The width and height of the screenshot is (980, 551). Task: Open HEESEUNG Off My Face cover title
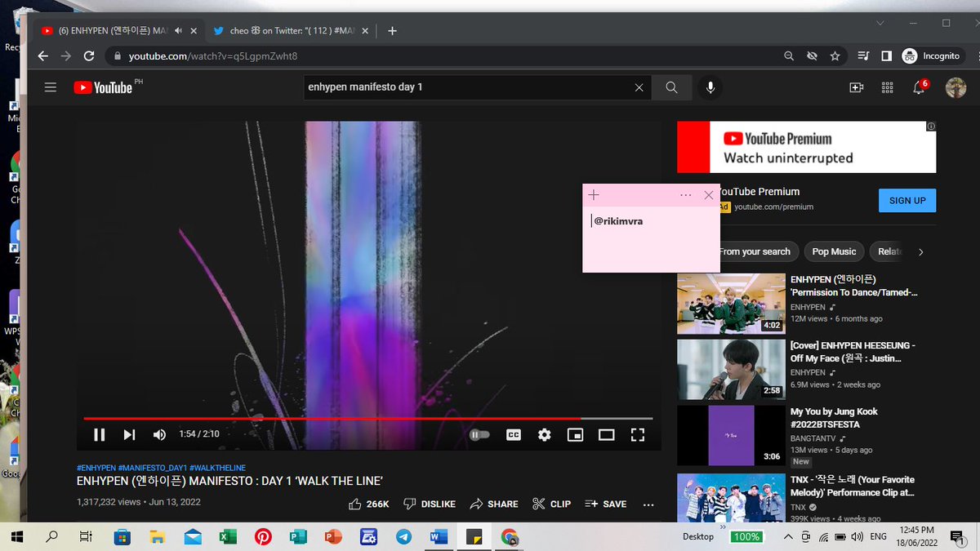[x=853, y=352]
